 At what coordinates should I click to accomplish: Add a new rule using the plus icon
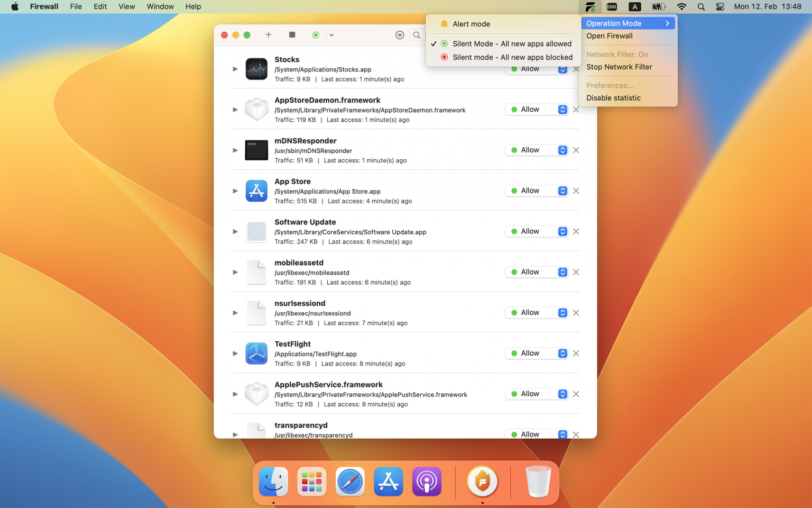269,34
